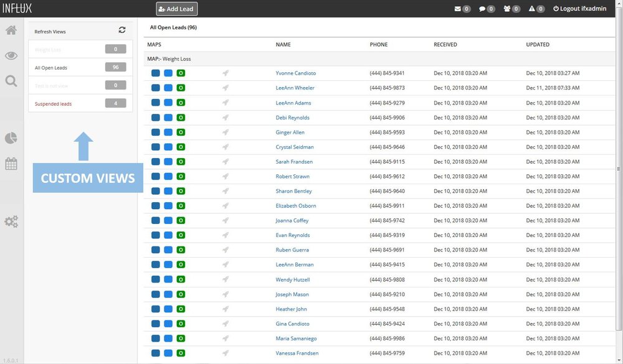Click phone (444) 845-9759

[x=387, y=353]
